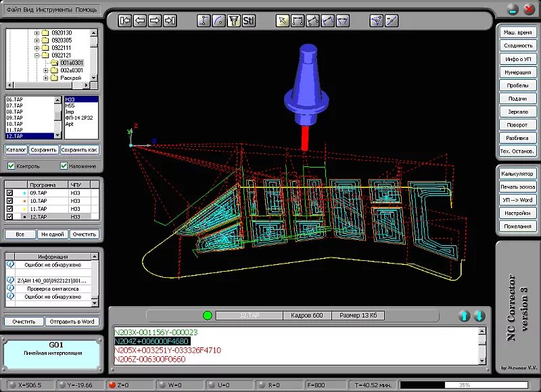The image size is (541, 392).
Task: Expand the 0922111 folder node
Action: pos(37,48)
